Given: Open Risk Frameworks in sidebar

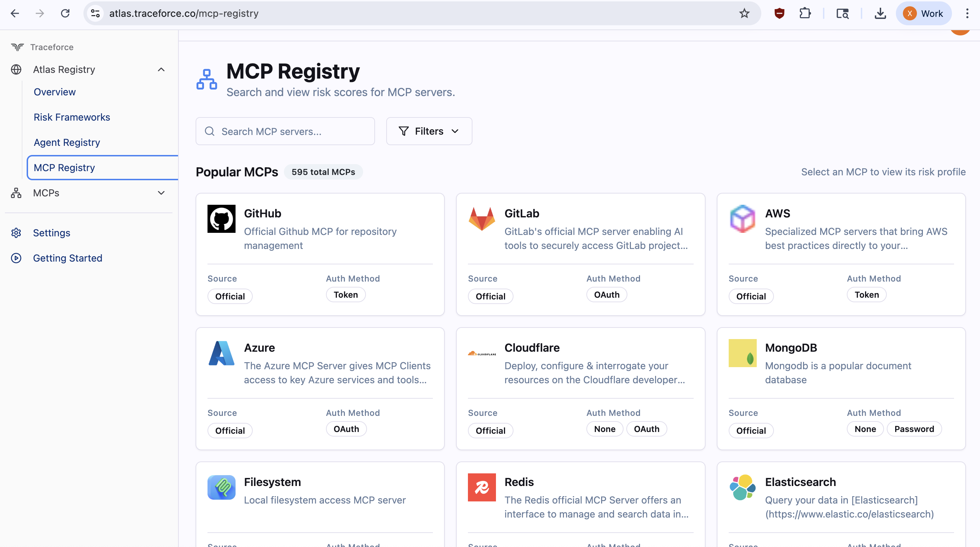Looking at the screenshot, I should pos(72,117).
